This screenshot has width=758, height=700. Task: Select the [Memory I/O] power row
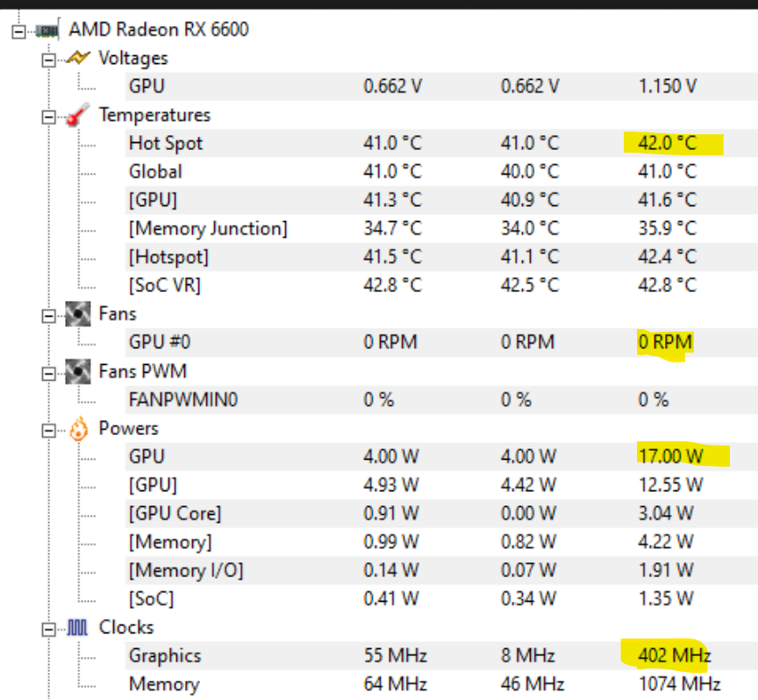click(x=441, y=570)
